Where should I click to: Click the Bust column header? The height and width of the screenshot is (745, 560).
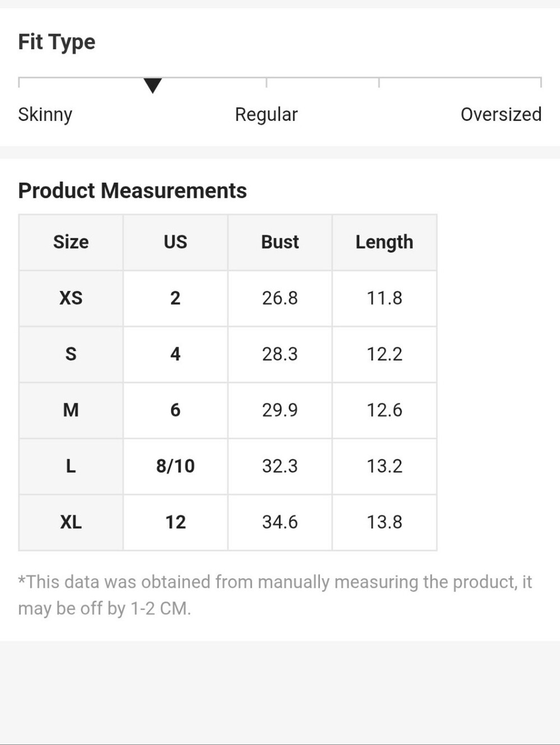pyautogui.click(x=280, y=242)
